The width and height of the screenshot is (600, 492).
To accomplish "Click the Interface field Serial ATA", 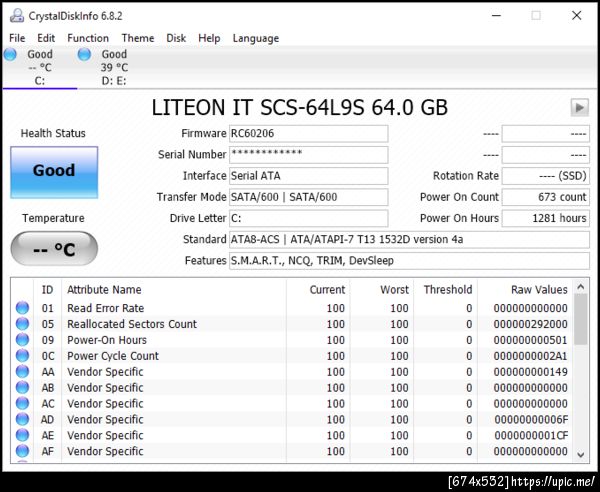I will click(x=308, y=176).
